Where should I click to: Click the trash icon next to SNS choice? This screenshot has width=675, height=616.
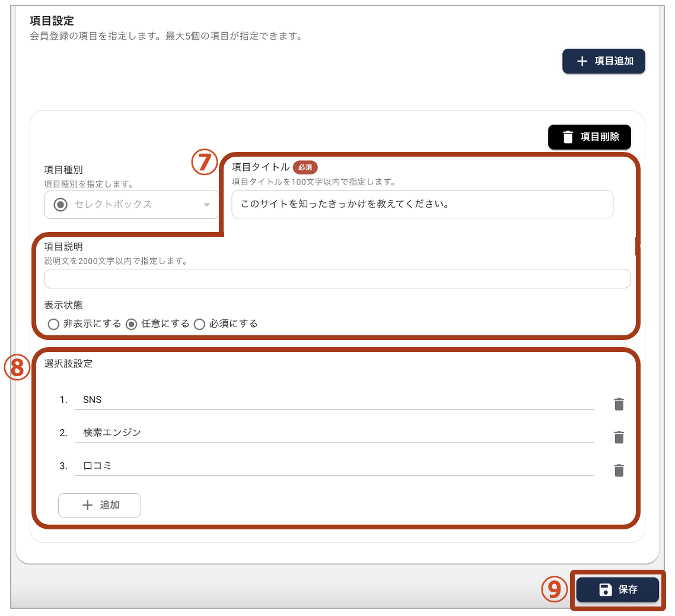[x=619, y=404]
